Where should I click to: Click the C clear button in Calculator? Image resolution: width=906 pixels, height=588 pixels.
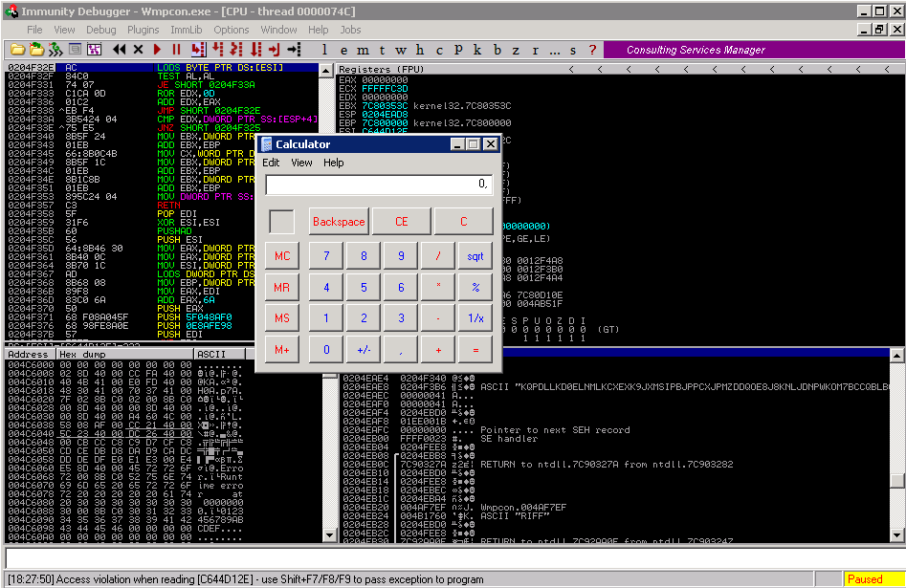pyautogui.click(x=463, y=222)
